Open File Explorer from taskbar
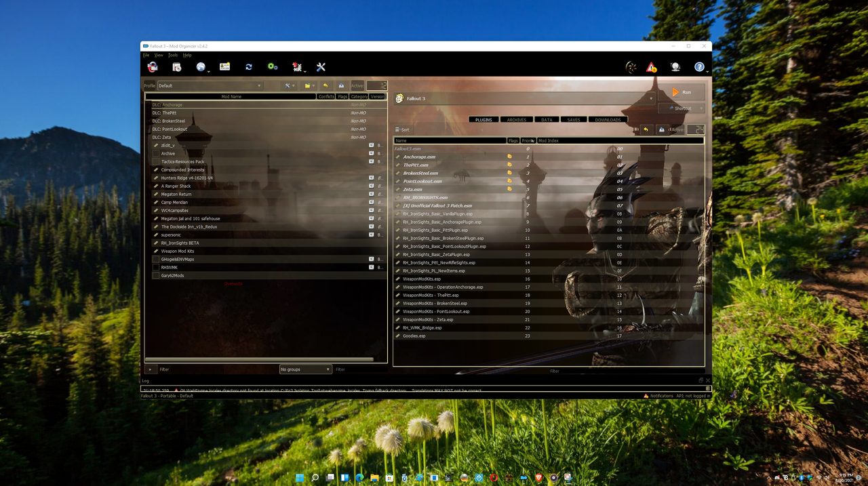 [374, 478]
